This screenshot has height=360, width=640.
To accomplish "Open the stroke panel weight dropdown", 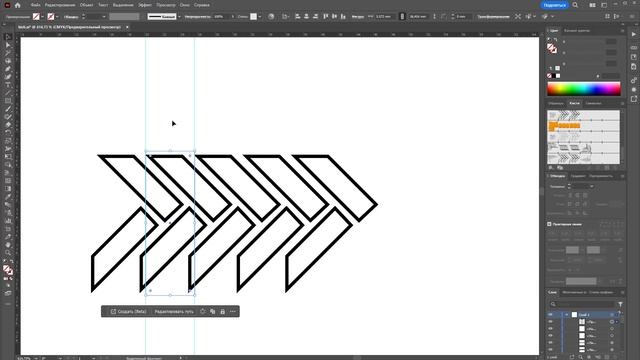I will click(592, 187).
